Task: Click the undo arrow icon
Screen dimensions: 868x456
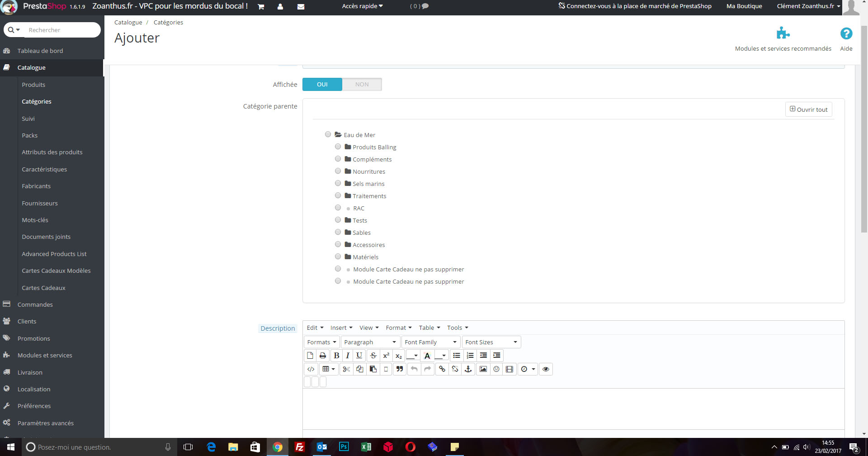Action: 414,369
